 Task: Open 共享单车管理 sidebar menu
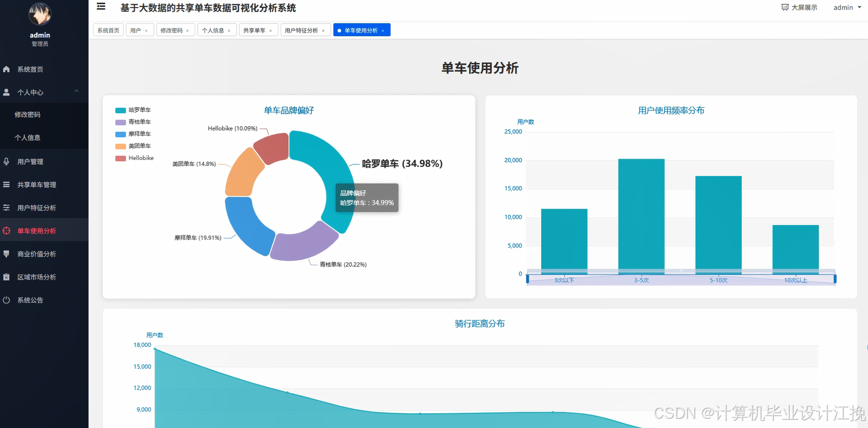[44, 185]
